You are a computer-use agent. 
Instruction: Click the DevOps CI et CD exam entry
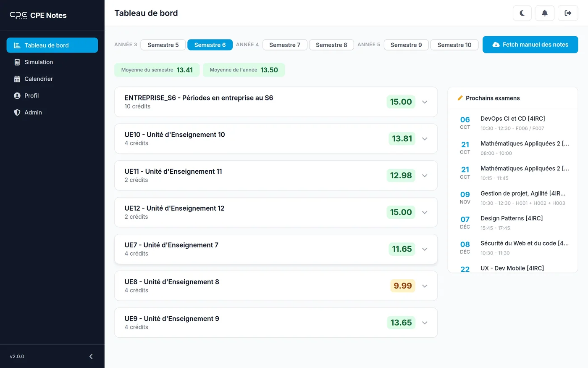click(x=513, y=123)
